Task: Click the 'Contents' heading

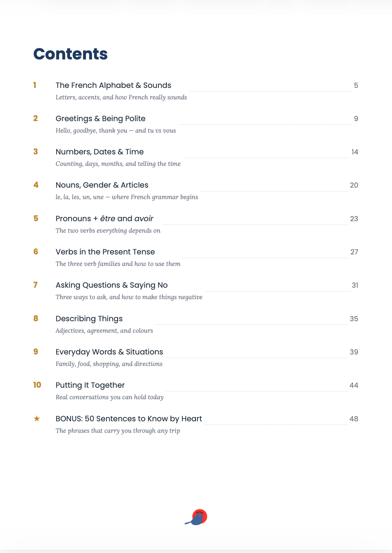Action: coord(70,54)
